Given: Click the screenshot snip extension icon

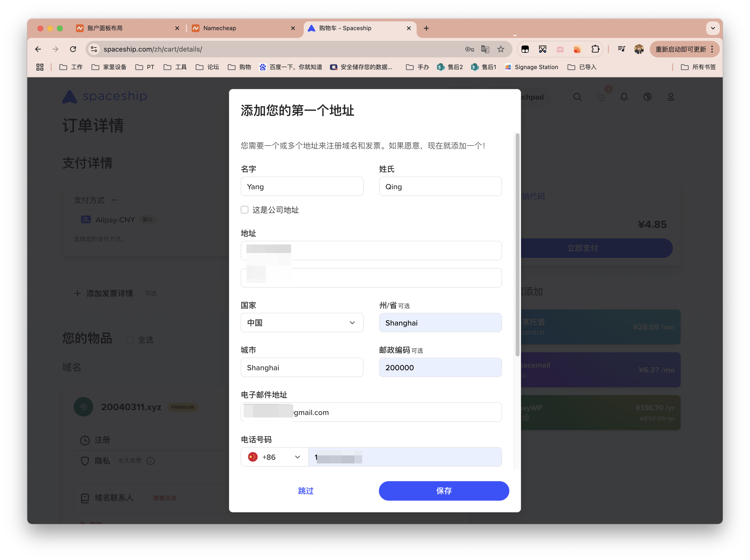Looking at the screenshot, I should point(542,49).
